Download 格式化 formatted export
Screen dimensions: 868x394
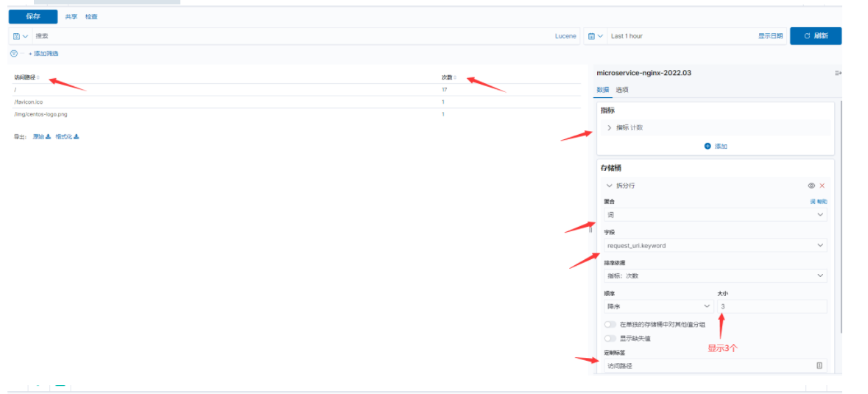(67, 136)
